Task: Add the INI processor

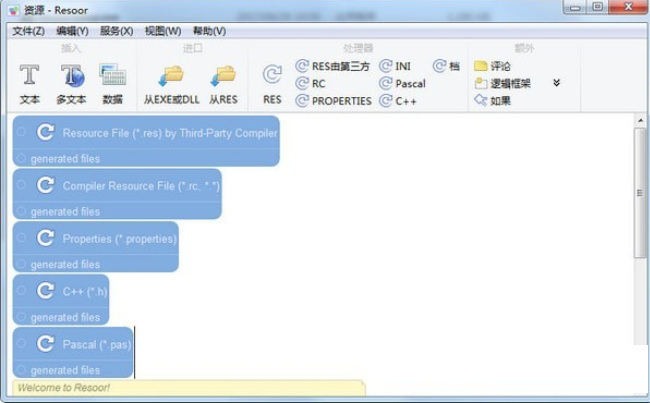Action: click(395, 66)
